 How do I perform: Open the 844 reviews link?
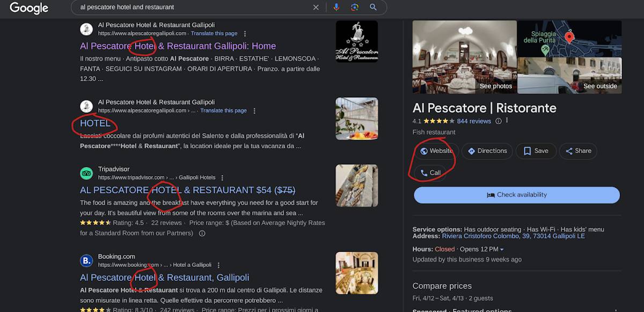click(474, 121)
